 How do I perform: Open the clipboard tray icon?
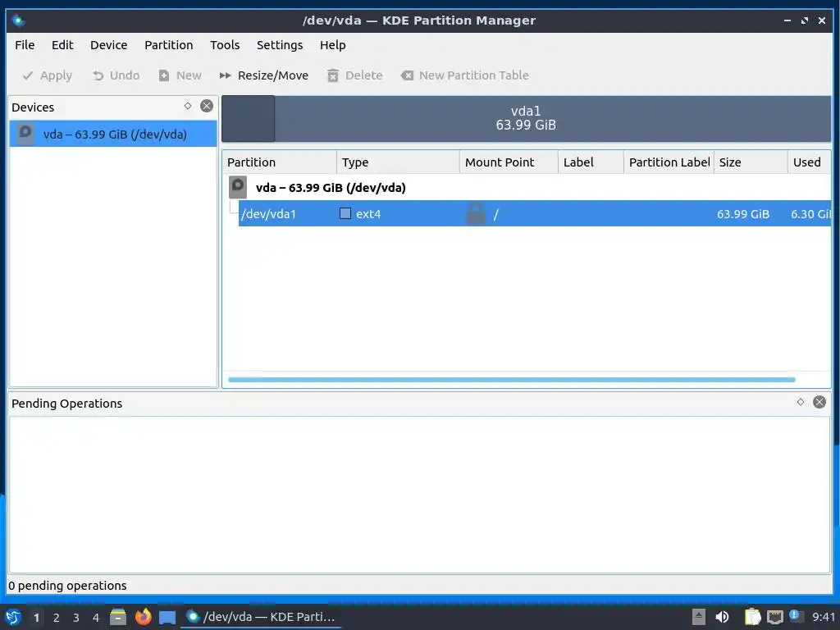pos(753,617)
